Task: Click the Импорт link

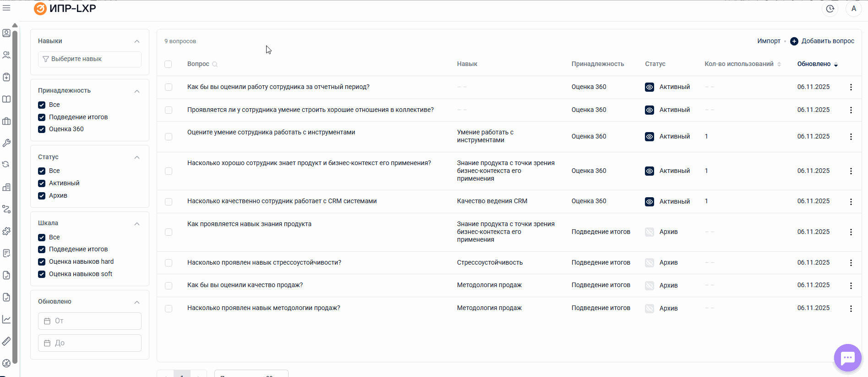Action: coord(768,41)
